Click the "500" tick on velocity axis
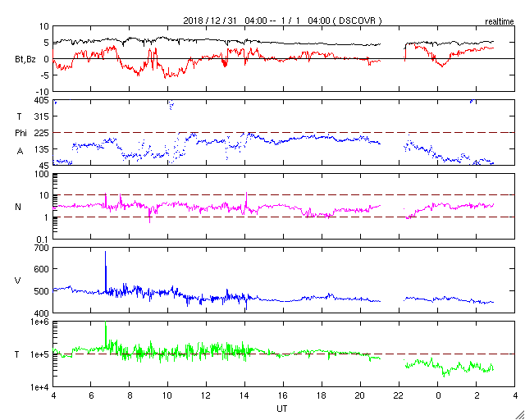The width and height of the screenshot is (525, 420). (x=43, y=291)
